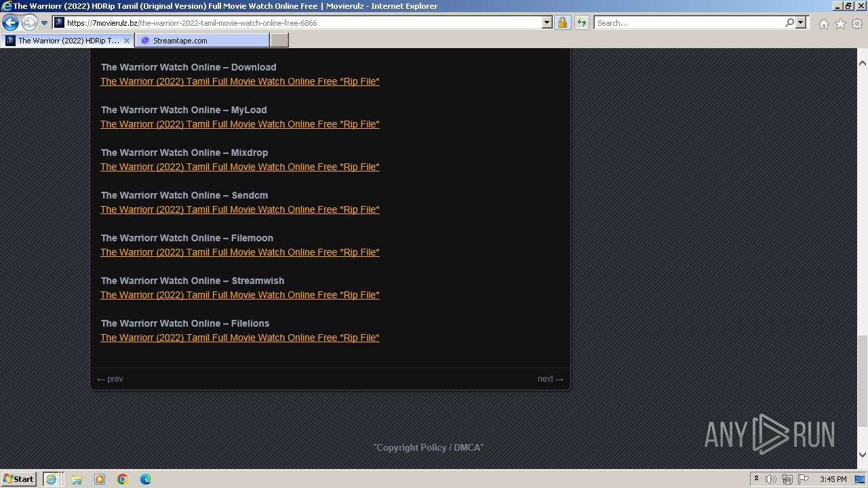The width and height of the screenshot is (868, 488).
Task: Click 'The Warriorr Watch Online – Download' heading
Action: click(x=189, y=67)
